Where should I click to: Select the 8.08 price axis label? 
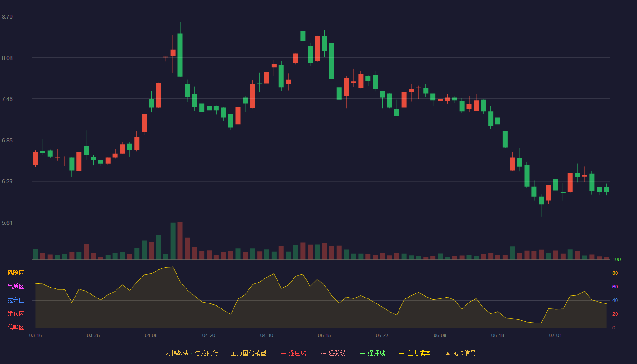point(7,58)
